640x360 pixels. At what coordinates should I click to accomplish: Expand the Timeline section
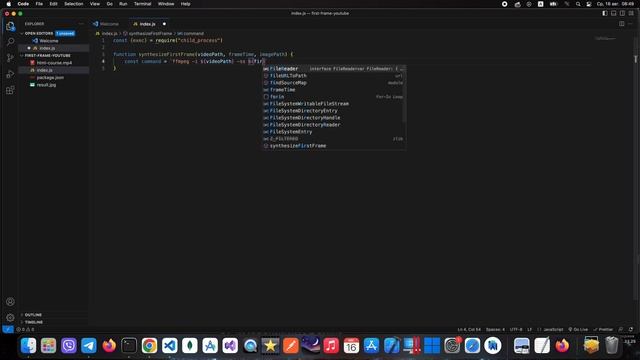pyautogui.click(x=33, y=322)
